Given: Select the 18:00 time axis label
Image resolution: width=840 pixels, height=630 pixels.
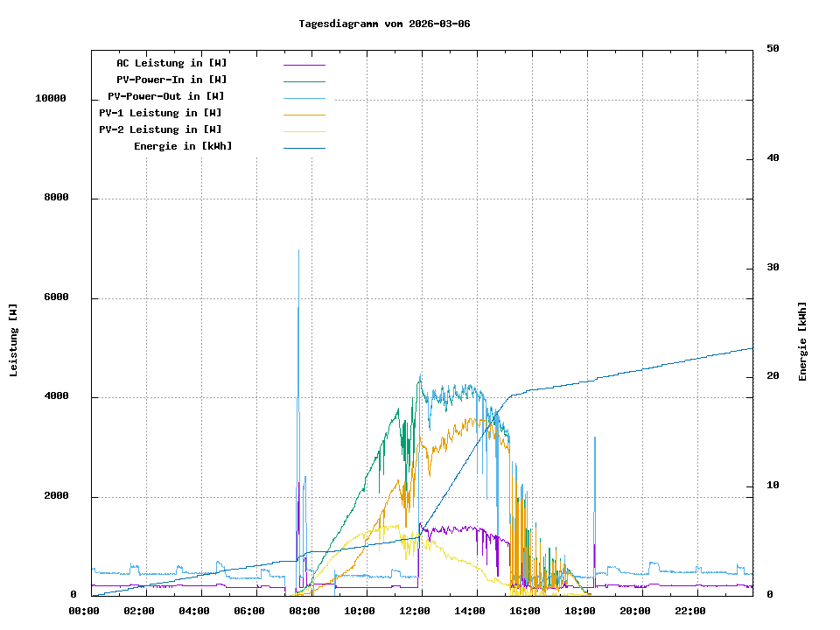Looking at the screenshot, I should point(580,611).
